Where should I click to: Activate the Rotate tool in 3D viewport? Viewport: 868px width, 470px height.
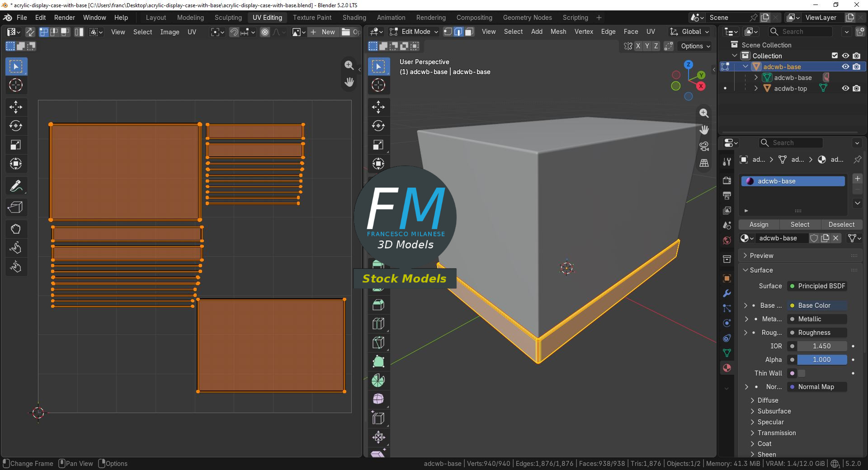[x=378, y=126]
